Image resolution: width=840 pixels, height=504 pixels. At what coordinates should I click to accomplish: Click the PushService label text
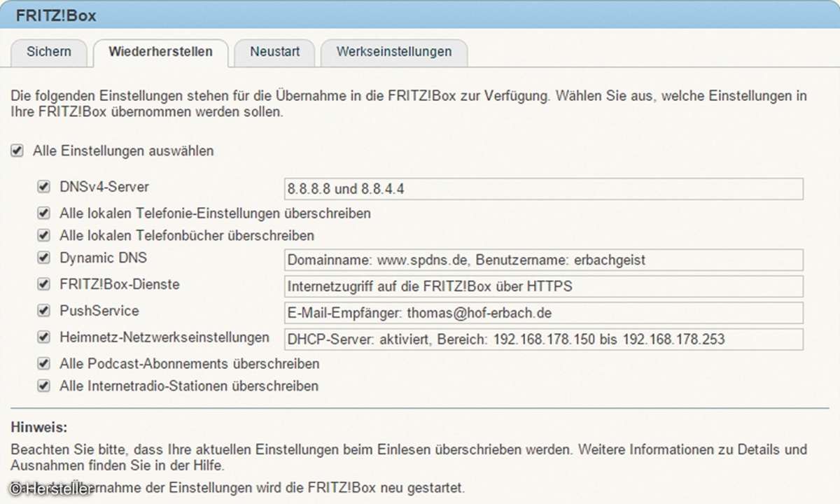click(x=99, y=311)
